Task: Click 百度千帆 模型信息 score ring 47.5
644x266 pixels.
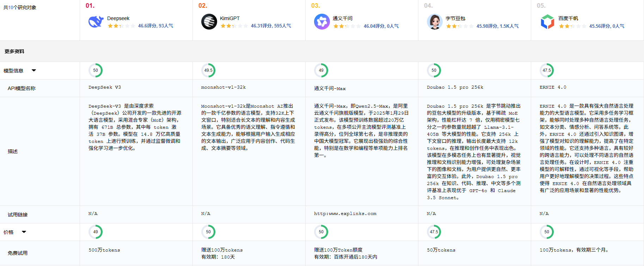Action: click(x=547, y=70)
